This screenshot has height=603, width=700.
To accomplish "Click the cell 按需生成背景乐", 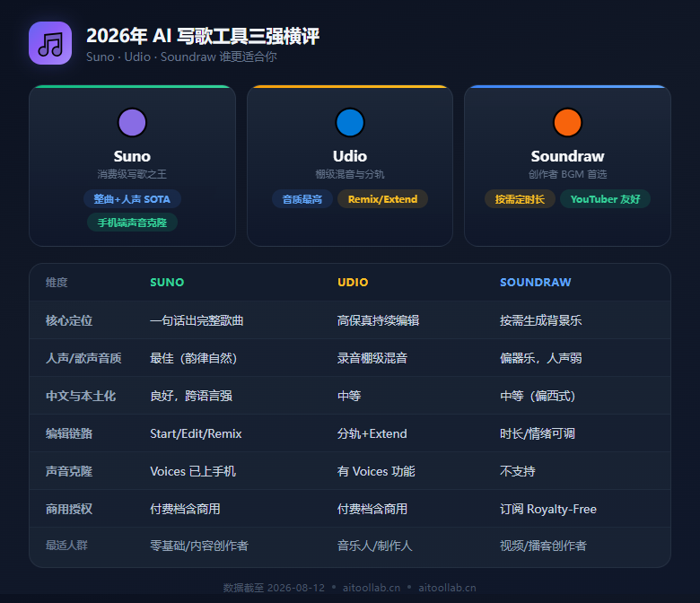I will click(540, 320).
